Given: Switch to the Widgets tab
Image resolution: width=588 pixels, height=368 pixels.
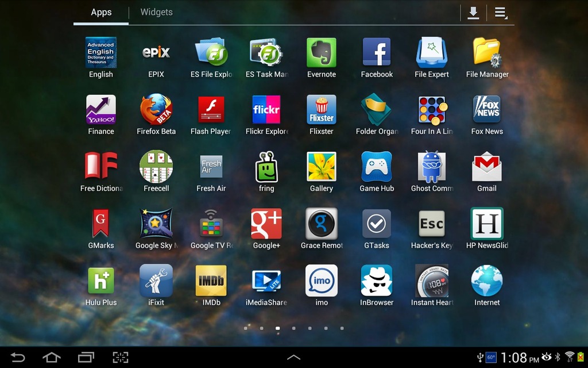Looking at the screenshot, I should coord(156,12).
